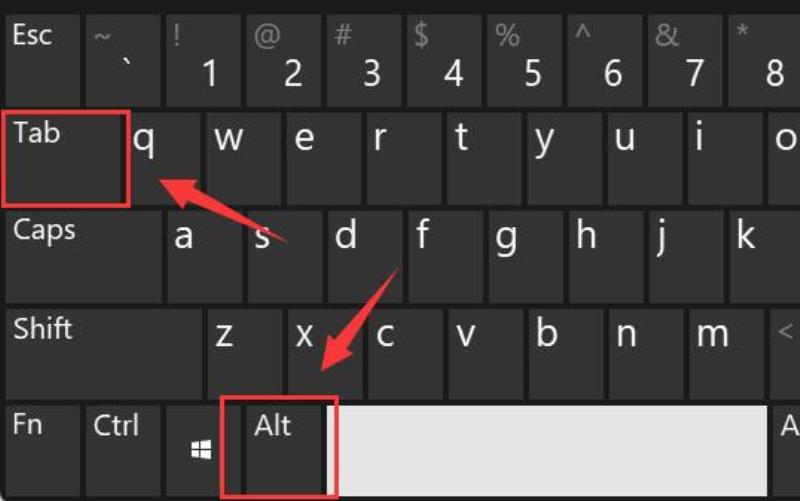The width and height of the screenshot is (800, 501).
Task: Click the spacebar
Action: tap(550, 450)
